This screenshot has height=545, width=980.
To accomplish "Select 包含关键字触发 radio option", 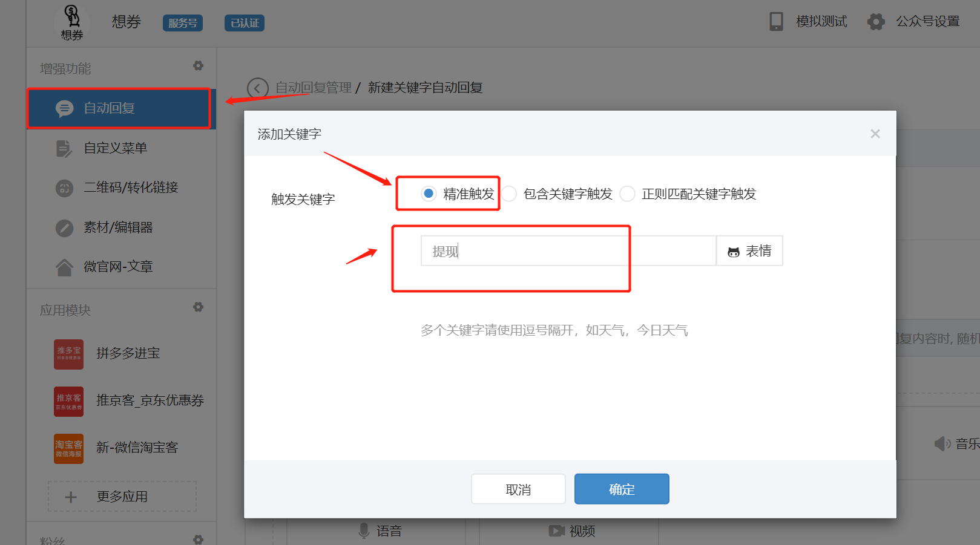I will tap(509, 194).
